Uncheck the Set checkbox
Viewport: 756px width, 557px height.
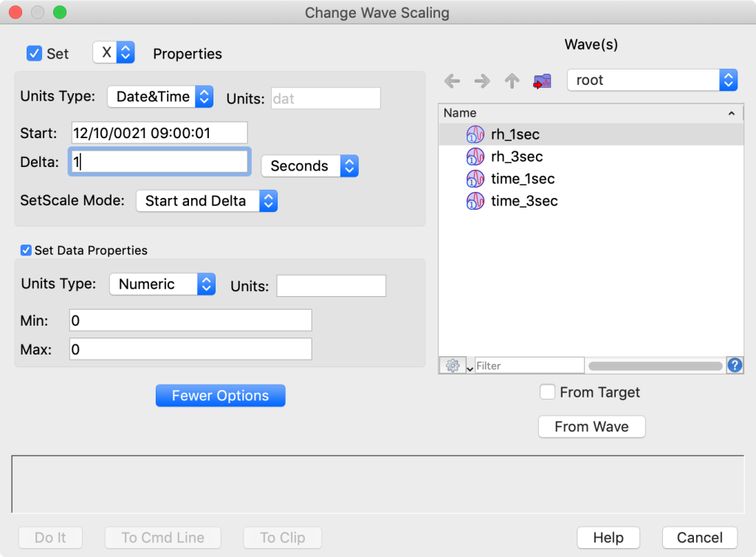(34, 53)
